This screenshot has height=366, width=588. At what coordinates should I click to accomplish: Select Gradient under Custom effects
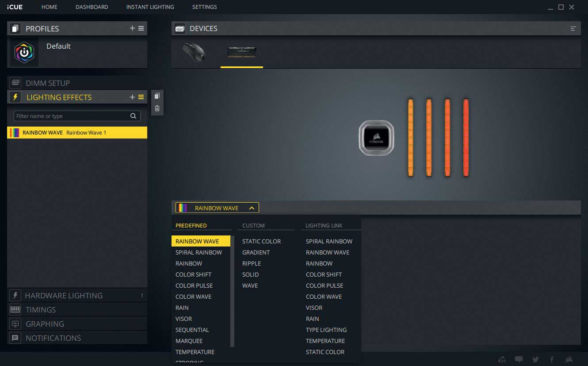(x=256, y=252)
